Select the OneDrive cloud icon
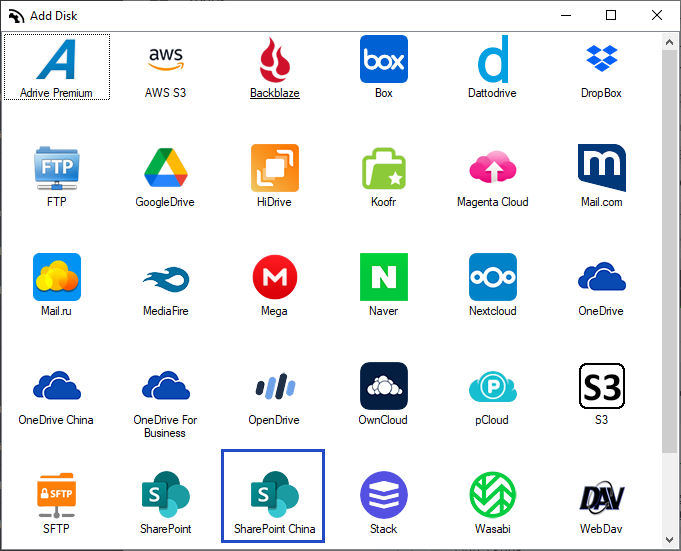 [x=602, y=277]
